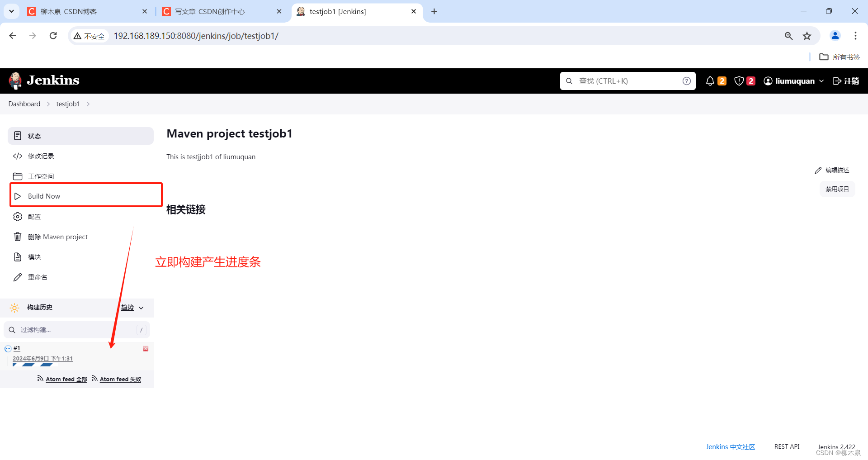Click the browser back arrow
868x460 pixels.
13,36
